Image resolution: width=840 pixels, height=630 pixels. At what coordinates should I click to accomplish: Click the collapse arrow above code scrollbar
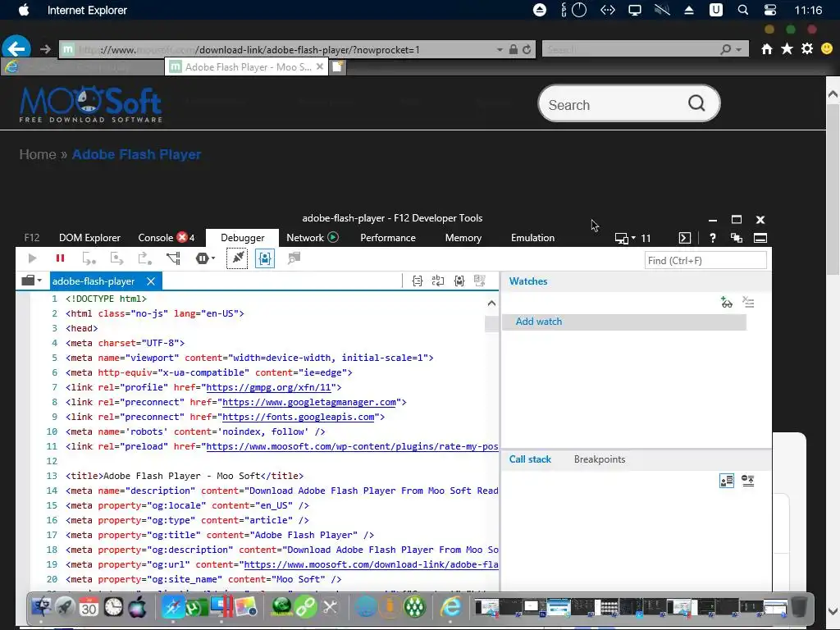(492, 304)
